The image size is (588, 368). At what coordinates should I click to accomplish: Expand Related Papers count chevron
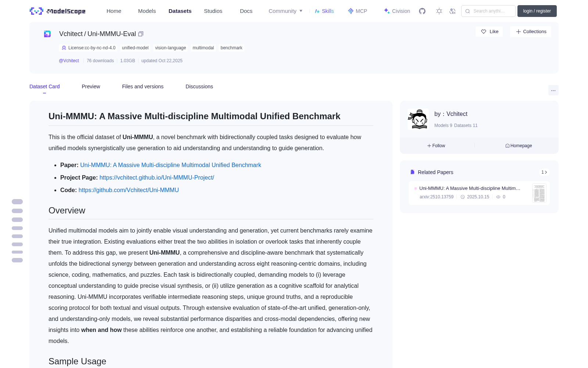click(x=544, y=172)
